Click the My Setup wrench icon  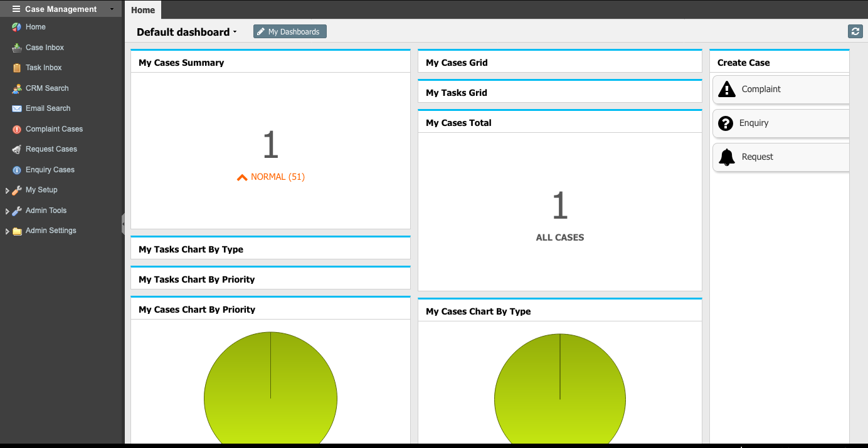pos(17,190)
